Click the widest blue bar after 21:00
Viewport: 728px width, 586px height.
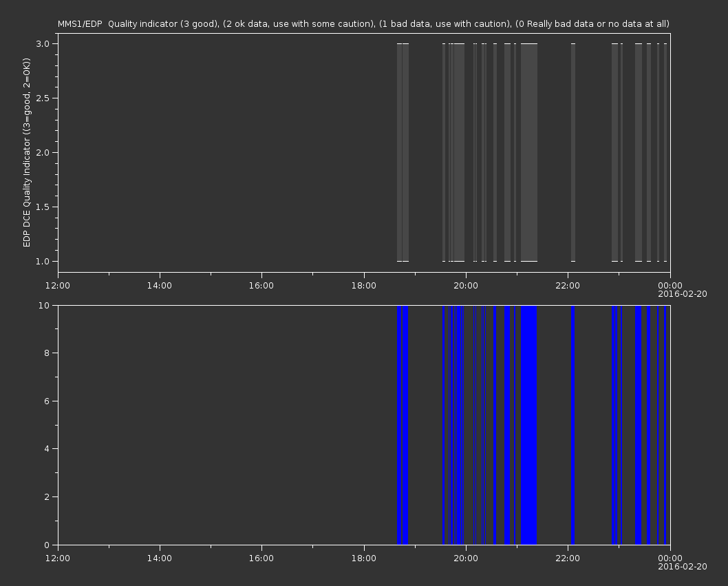click(x=529, y=425)
